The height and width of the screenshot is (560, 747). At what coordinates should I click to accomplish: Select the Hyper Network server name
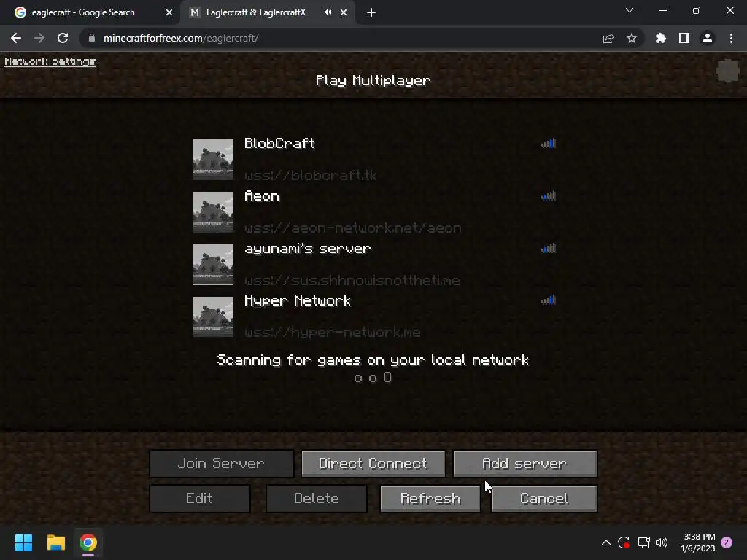(x=298, y=300)
